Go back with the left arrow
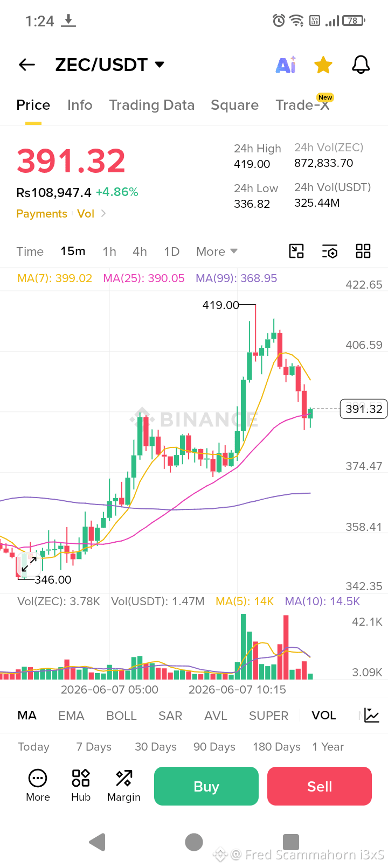The image size is (388, 868). pyautogui.click(x=27, y=65)
